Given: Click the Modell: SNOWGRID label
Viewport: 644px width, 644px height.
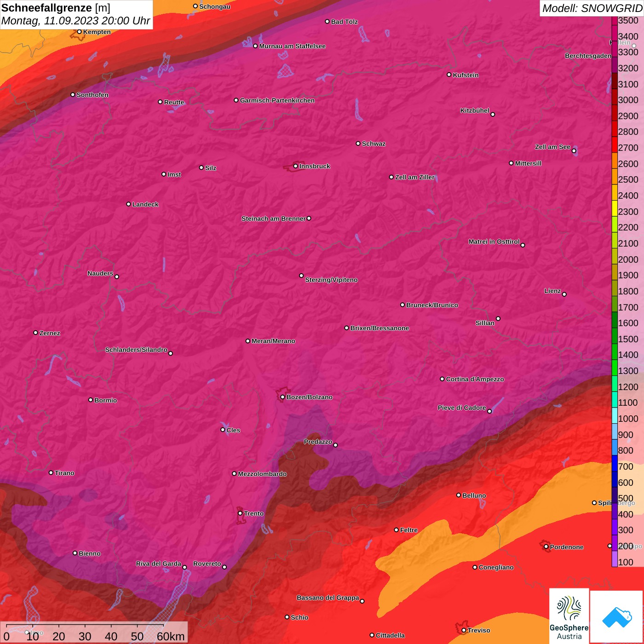Looking at the screenshot, I should [592, 8].
